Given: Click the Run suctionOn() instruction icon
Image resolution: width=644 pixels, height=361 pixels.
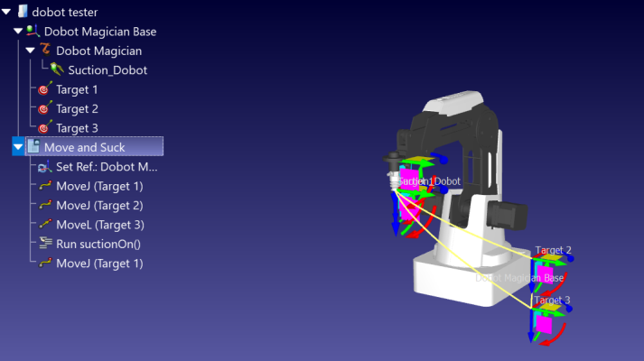Looking at the screenshot, I should point(45,244).
